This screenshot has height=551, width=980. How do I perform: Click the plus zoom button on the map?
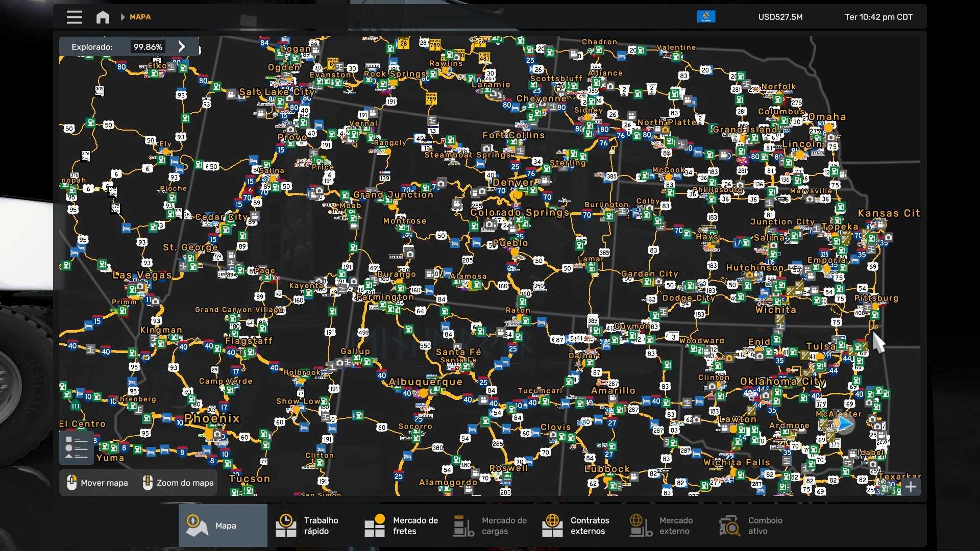coord(911,487)
